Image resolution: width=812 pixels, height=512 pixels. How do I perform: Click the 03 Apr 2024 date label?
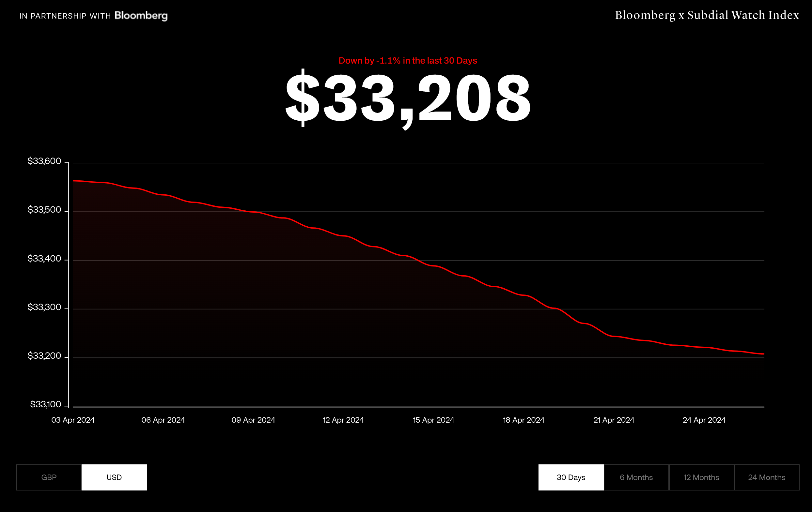[x=73, y=420]
